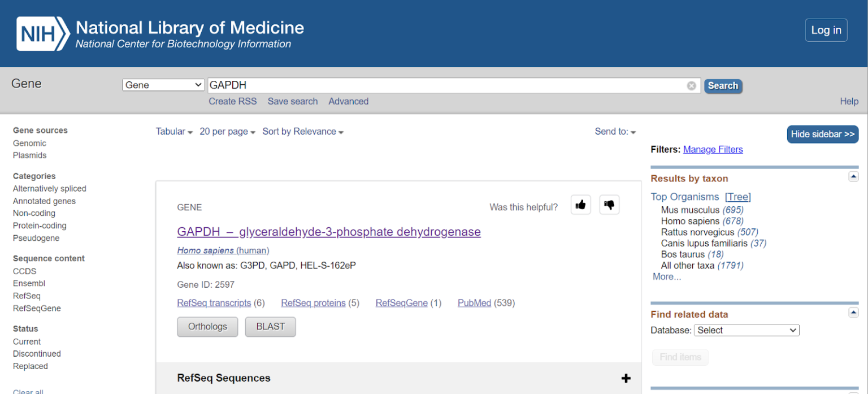
Task: Filter by Protein-coding category
Action: tap(40, 226)
